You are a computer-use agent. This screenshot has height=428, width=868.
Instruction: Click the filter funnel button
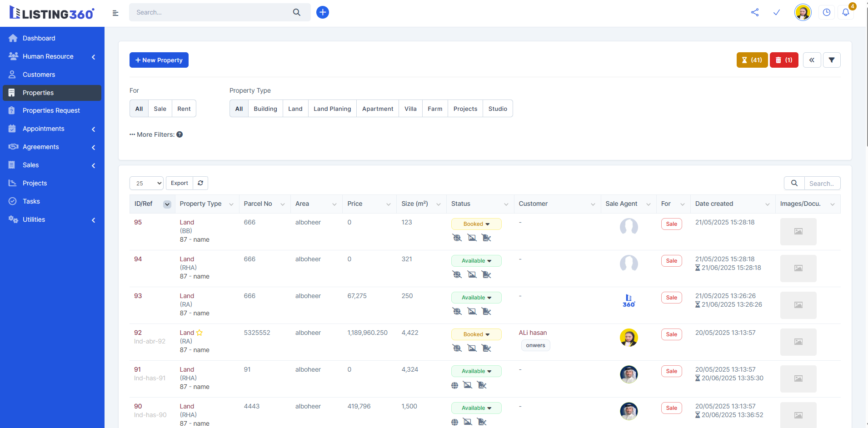pyautogui.click(x=832, y=60)
